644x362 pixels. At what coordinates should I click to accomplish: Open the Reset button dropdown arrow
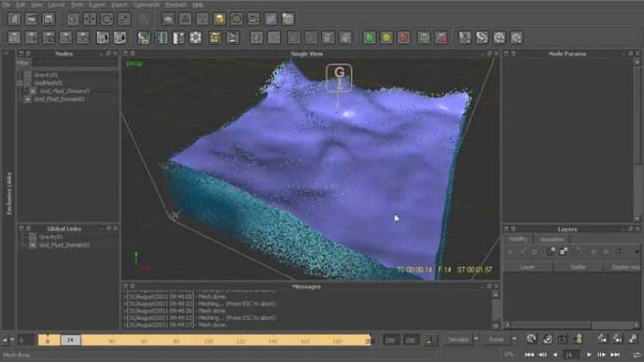tap(514, 340)
